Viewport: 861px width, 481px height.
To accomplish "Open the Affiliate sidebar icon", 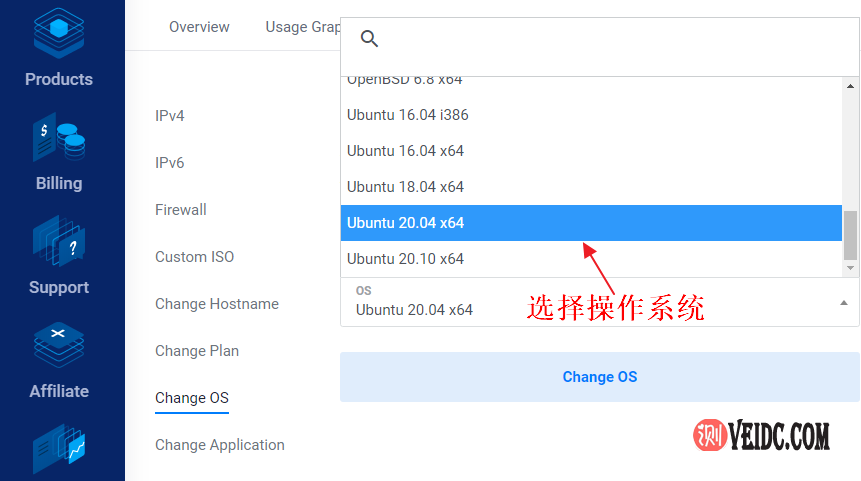I will pos(59,345).
